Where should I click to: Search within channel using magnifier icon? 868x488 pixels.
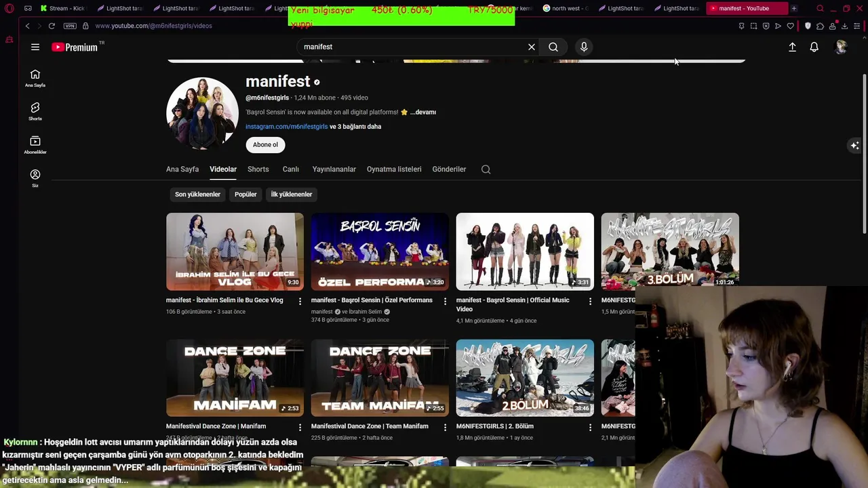tap(486, 169)
